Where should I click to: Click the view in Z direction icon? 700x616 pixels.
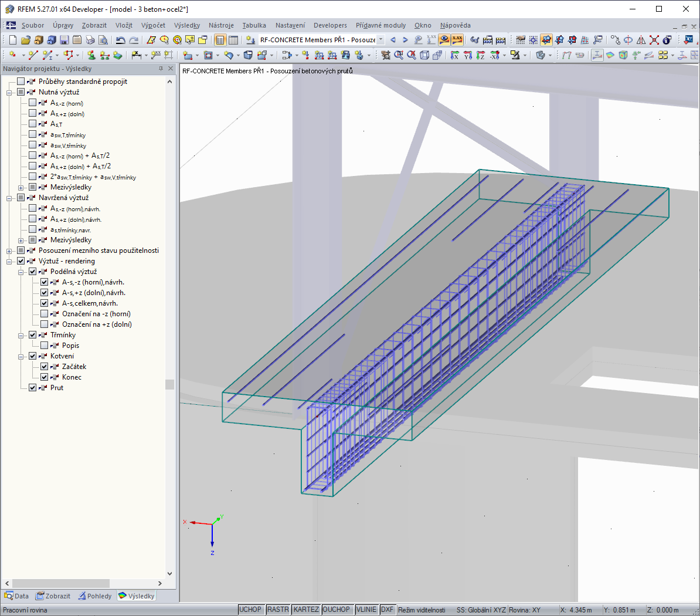[481, 55]
